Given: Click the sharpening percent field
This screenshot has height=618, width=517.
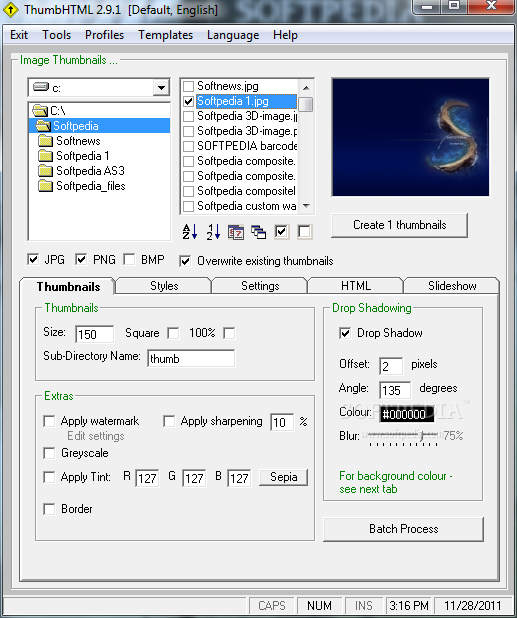Looking at the screenshot, I should (282, 423).
